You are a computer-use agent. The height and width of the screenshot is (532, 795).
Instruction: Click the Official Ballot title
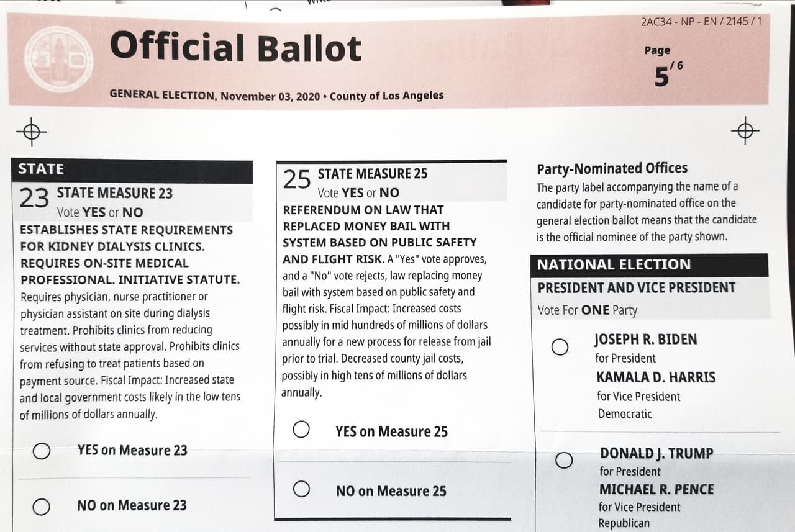coord(235,48)
